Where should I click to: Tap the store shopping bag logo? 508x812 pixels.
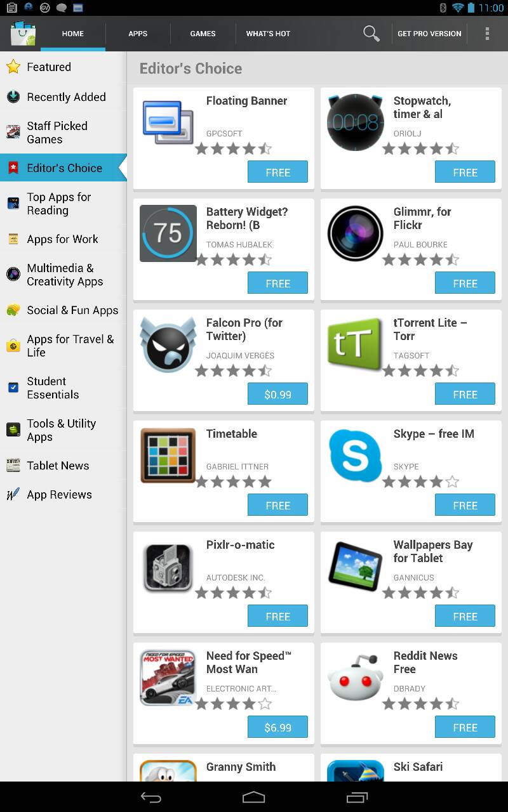(23, 34)
